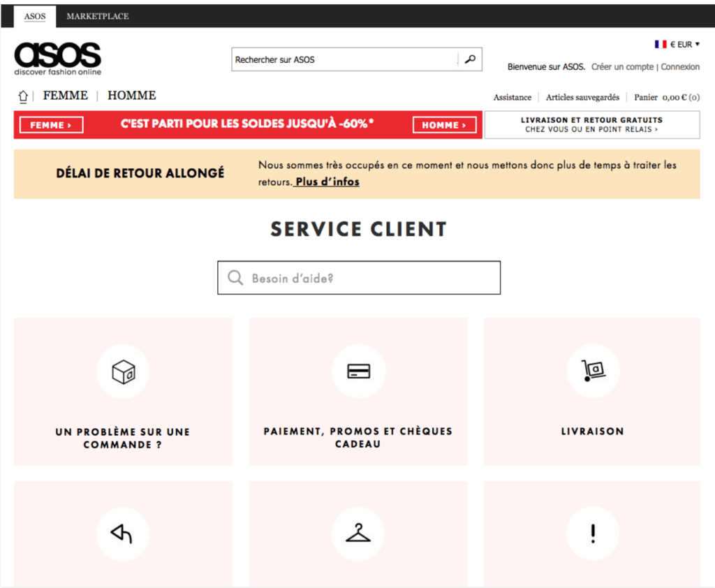715x588 pixels.
Task: Expand the FEMME sale banner link
Action: coord(50,124)
